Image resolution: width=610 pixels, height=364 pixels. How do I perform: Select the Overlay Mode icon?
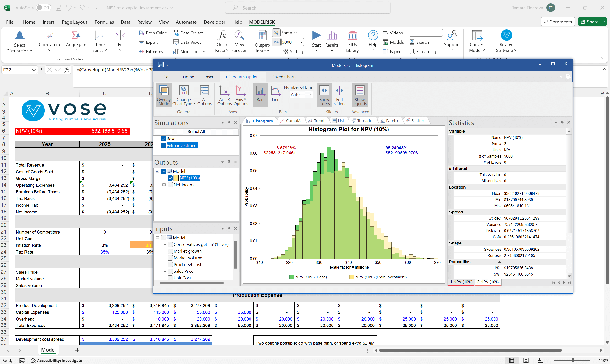coord(163,95)
